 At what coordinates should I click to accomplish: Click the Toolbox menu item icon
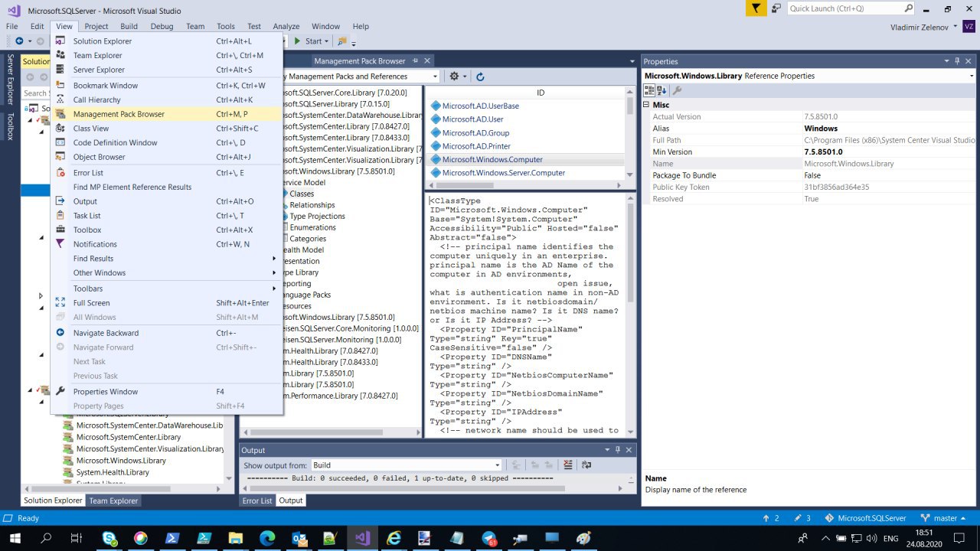(x=60, y=230)
